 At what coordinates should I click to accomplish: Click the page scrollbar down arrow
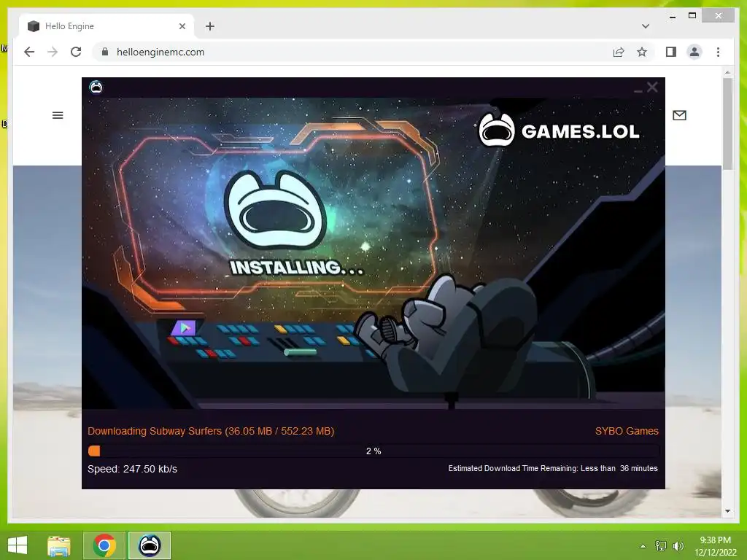click(727, 511)
